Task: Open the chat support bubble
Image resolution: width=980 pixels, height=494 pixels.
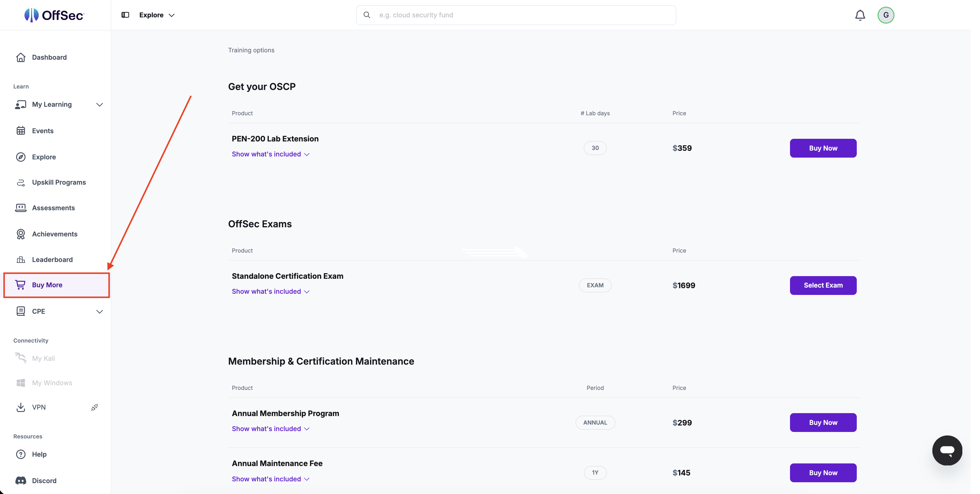Action: point(947,450)
